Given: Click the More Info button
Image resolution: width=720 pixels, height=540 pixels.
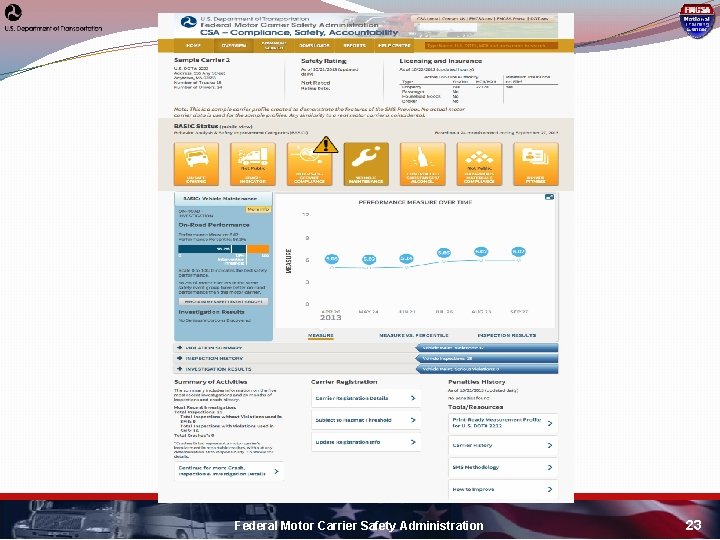Looking at the screenshot, I should pyautogui.click(x=258, y=209).
